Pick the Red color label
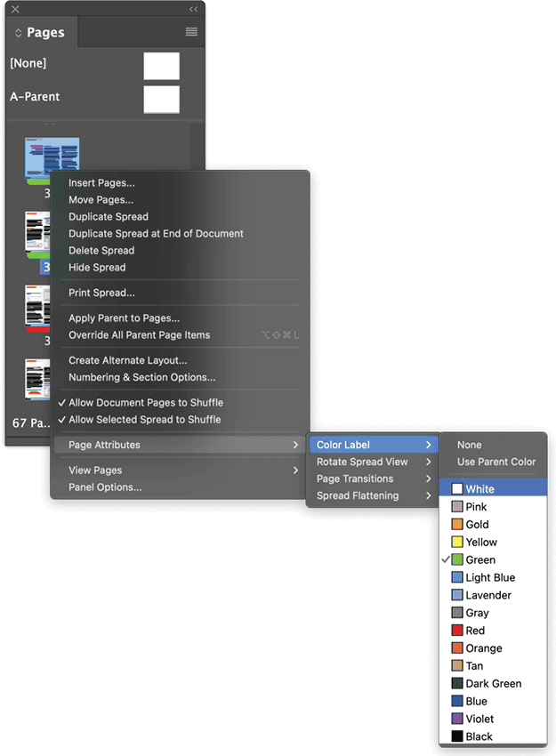The height and width of the screenshot is (756, 556). click(x=475, y=631)
